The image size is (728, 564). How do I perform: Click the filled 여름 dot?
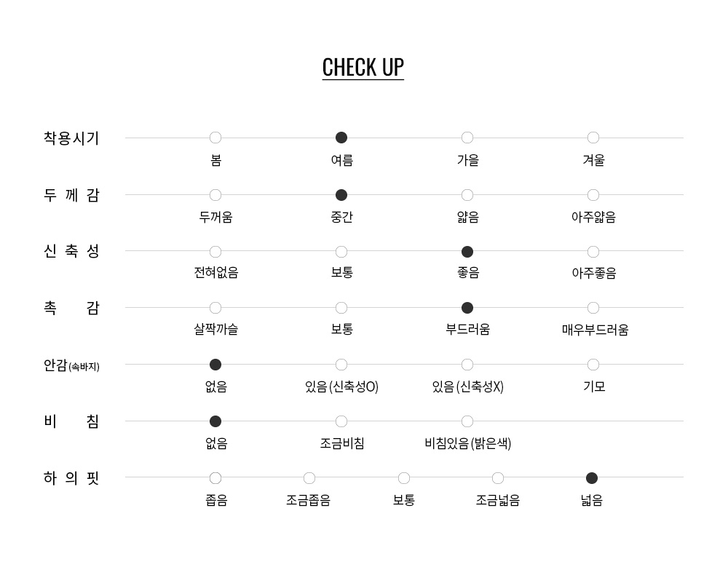[341, 138]
